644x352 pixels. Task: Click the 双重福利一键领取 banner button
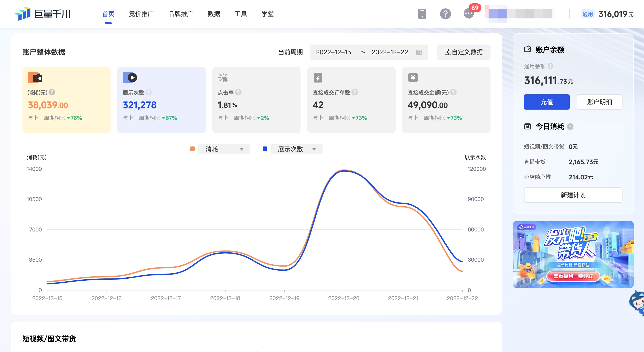coord(573,276)
